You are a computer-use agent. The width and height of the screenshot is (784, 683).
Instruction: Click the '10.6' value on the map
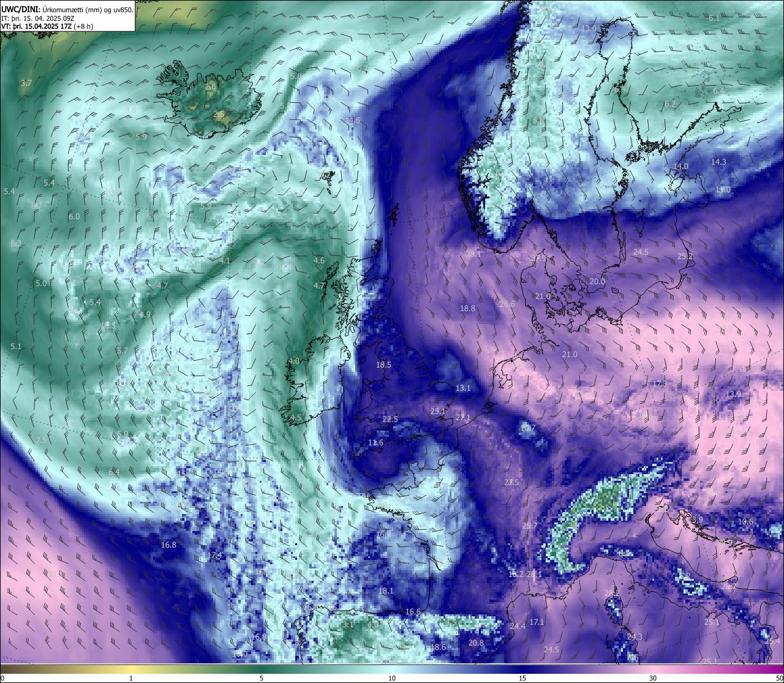pyautogui.click(x=745, y=522)
